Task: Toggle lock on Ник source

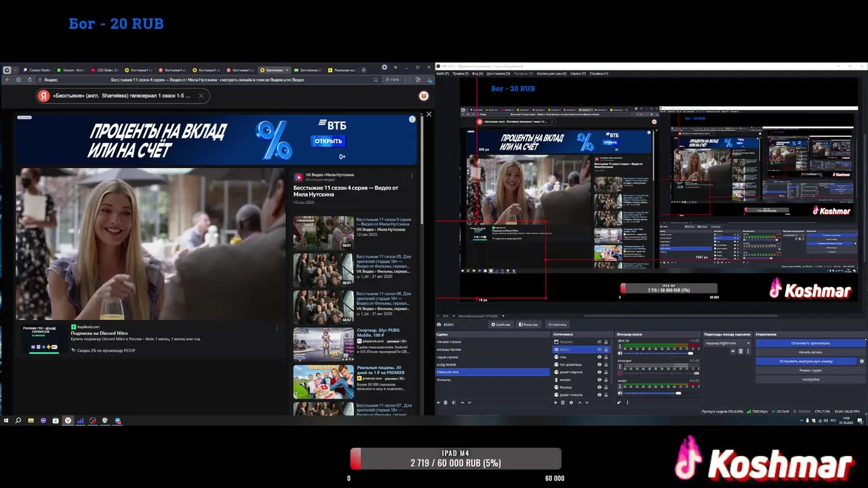Action: [606, 357]
